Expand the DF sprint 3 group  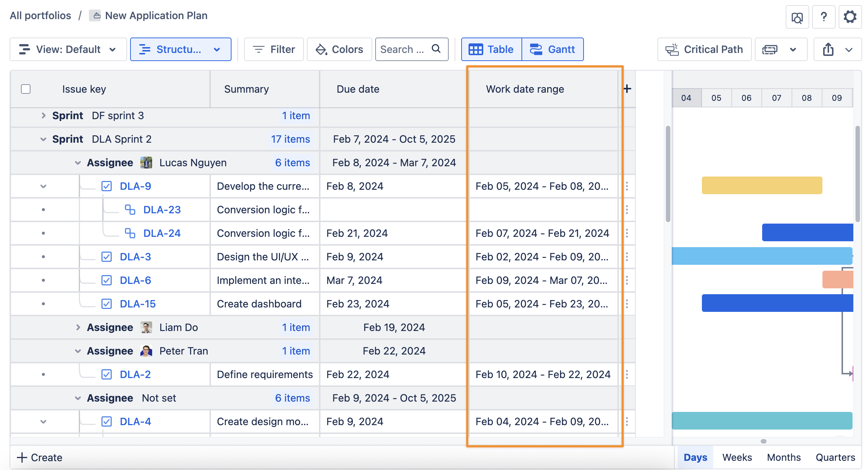(43, 115)
